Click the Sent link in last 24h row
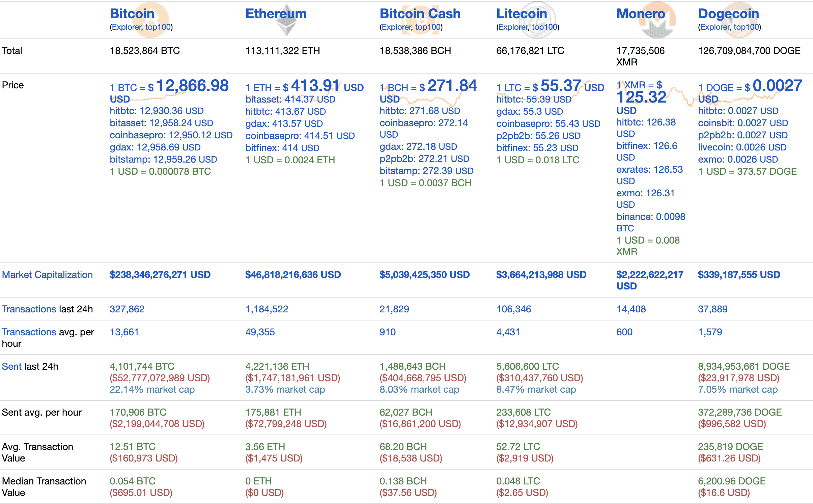Viewport: 813px width, 504px height. [12, 366]
